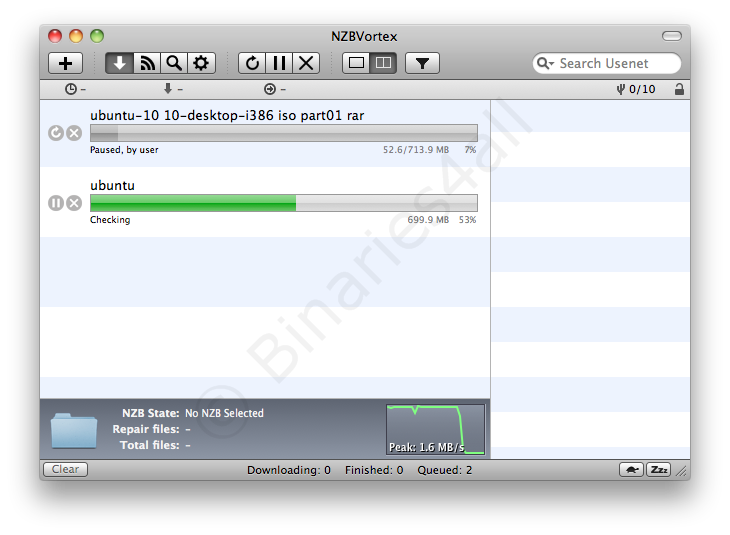The height and width of the screenshot is (535, 730).
Task: Click the blue folder icon in info panel
Action: tap(74, 430)
